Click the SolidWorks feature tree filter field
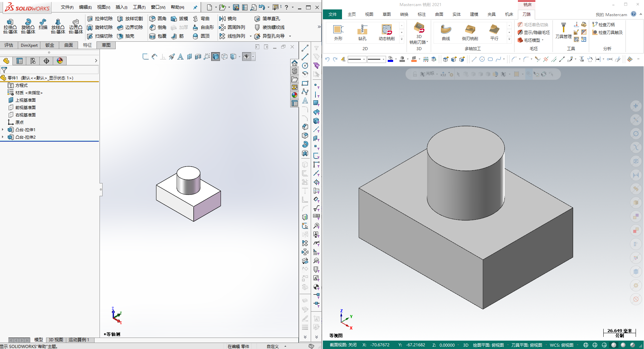Screen dimensions: 644x349 (49, 70)
